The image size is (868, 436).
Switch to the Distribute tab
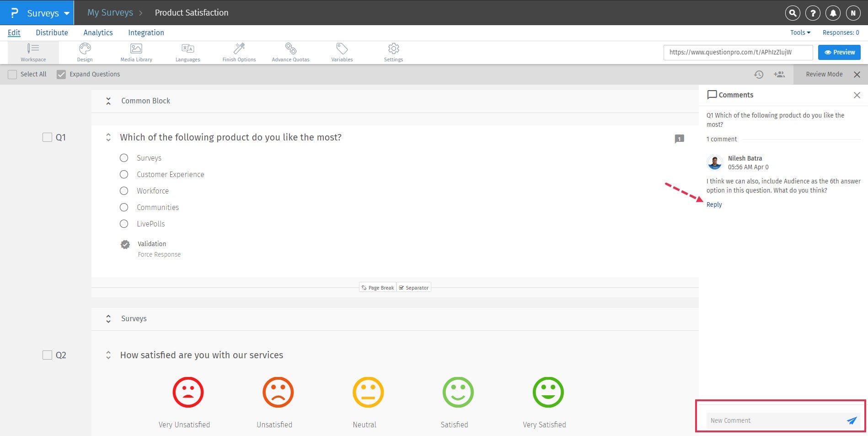click(52, 32)
